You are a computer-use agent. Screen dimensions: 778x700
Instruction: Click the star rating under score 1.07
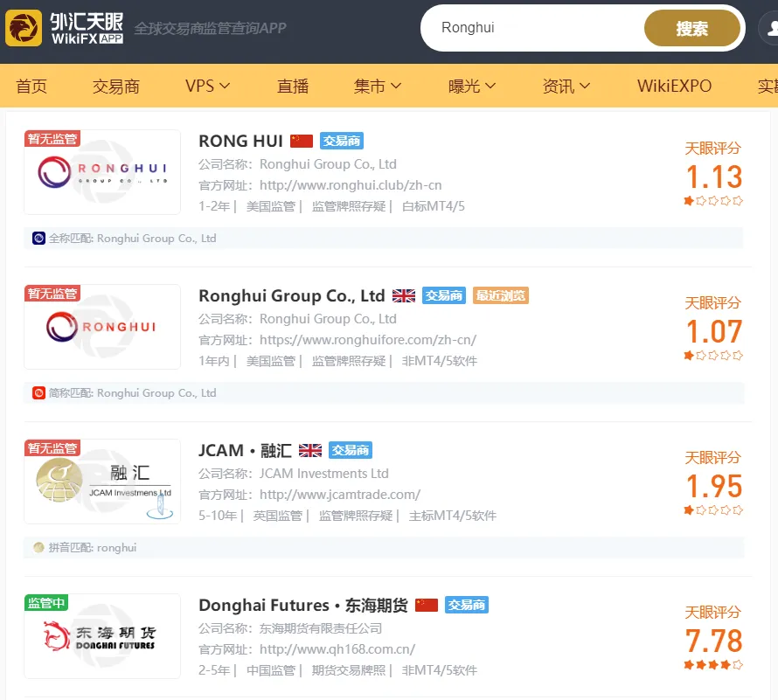(713, 356)
